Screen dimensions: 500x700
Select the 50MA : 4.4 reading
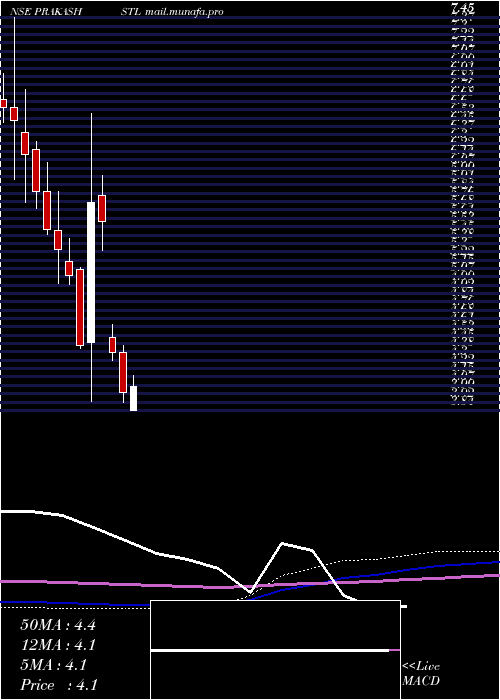click(x=58, y=625)
